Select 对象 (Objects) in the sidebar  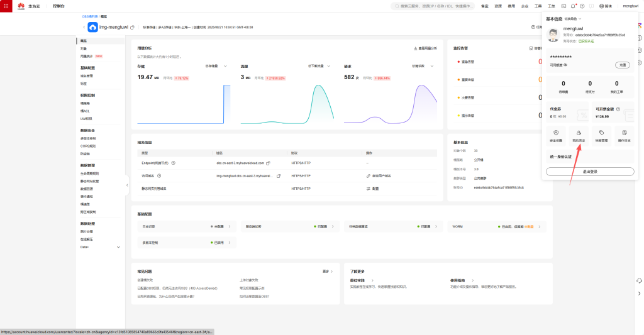84,48
